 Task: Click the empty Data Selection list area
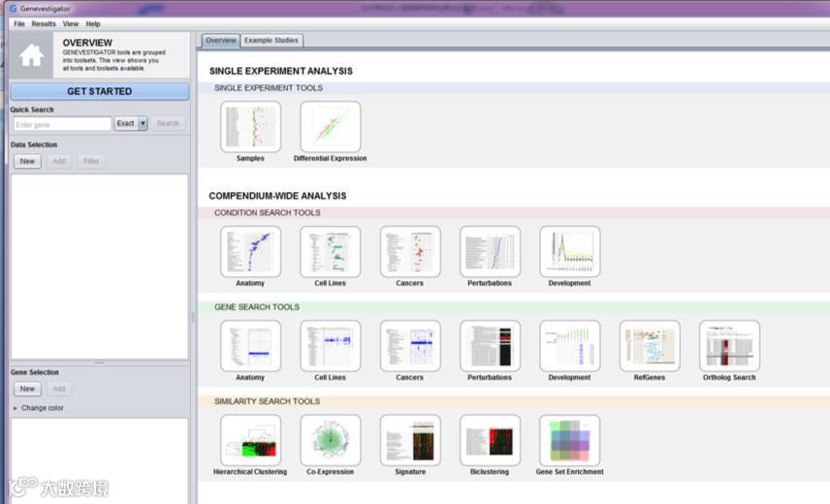(100, 267)
